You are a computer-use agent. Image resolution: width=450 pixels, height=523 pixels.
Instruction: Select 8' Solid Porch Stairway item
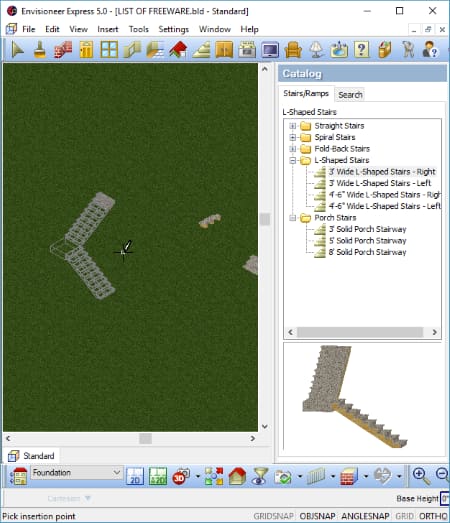(368, 252)
